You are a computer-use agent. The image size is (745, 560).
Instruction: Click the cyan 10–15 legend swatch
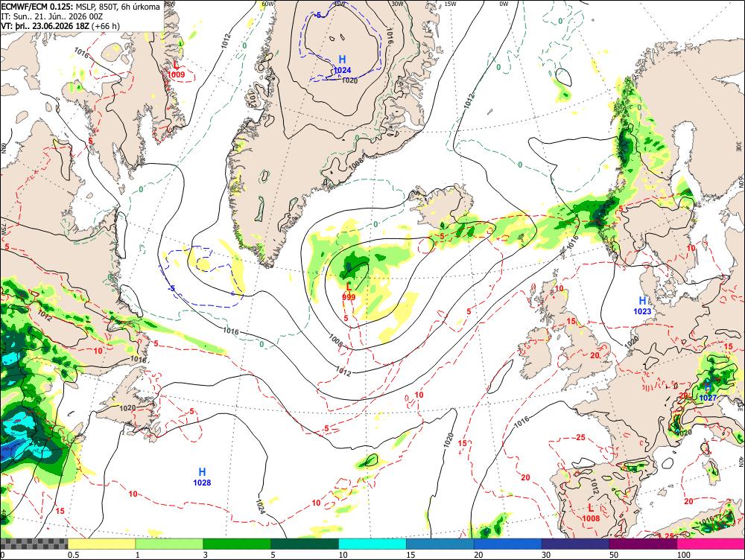pos(372,544)
